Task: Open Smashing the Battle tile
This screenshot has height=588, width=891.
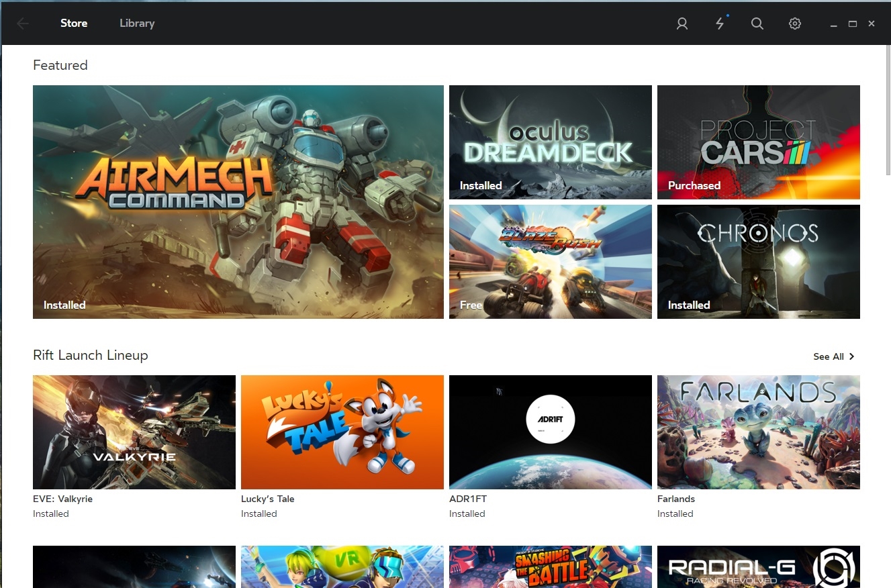Action: coord(551,567)
